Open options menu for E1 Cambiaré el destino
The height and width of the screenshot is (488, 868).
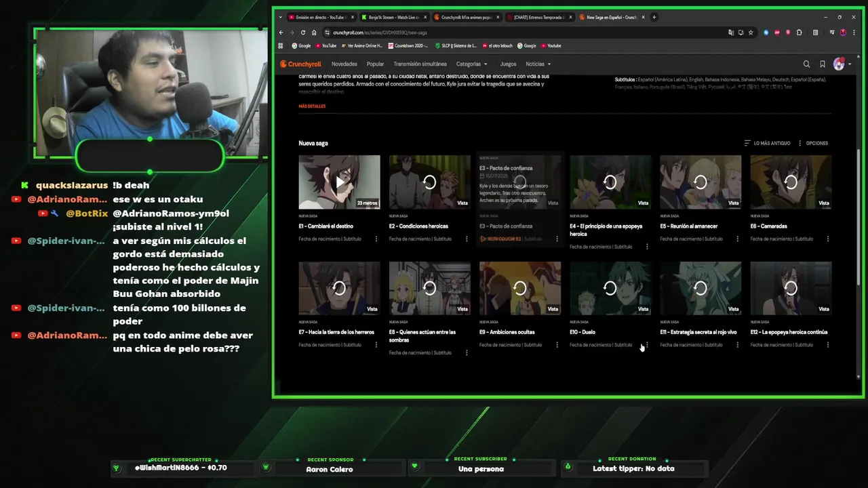click(376, 239)
